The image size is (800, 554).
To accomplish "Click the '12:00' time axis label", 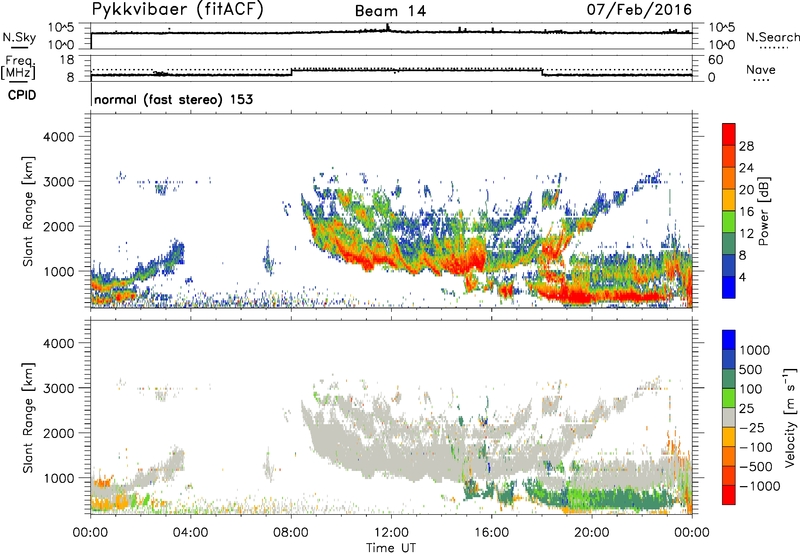I will 391,533.
